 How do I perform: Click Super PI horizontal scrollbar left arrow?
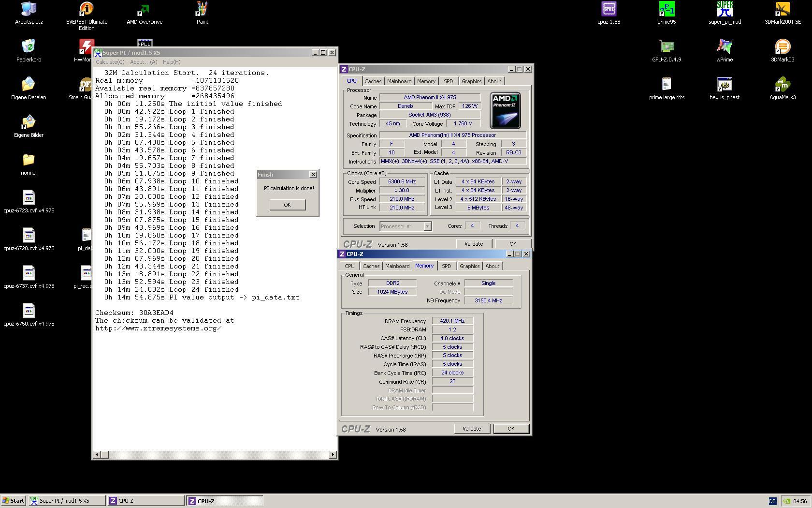tap(97, 454)
